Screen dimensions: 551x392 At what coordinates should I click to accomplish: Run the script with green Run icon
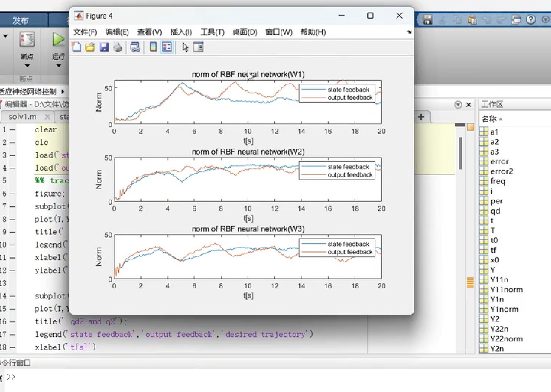point(58,39)
